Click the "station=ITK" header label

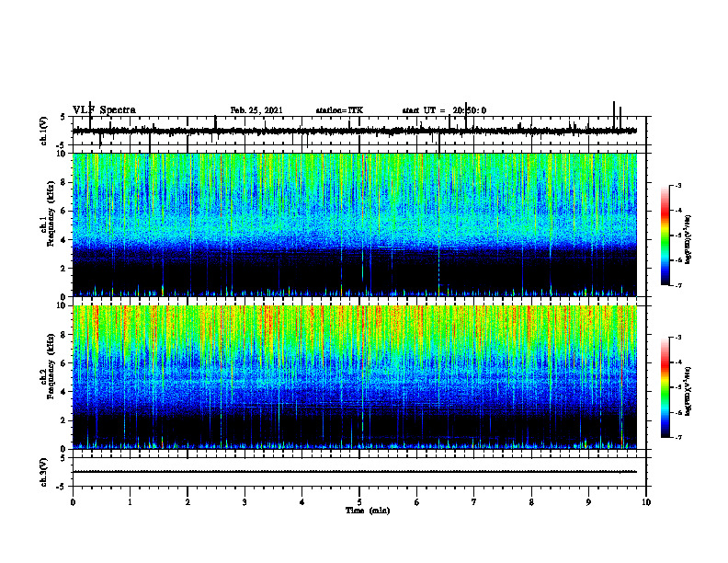pos(339,110)
